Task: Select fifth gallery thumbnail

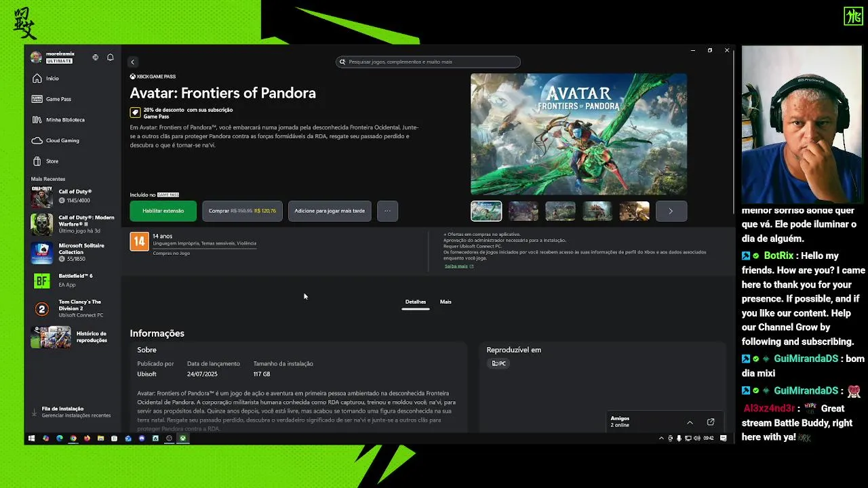Action: point(634,211)
